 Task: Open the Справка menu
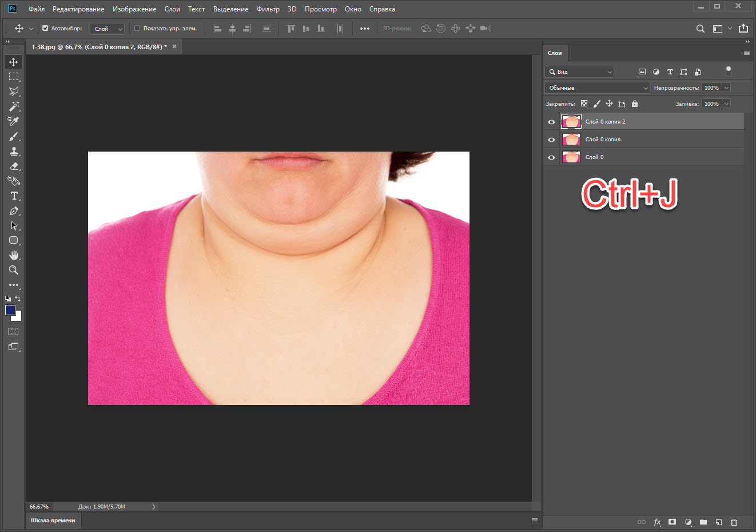point(382,9)
